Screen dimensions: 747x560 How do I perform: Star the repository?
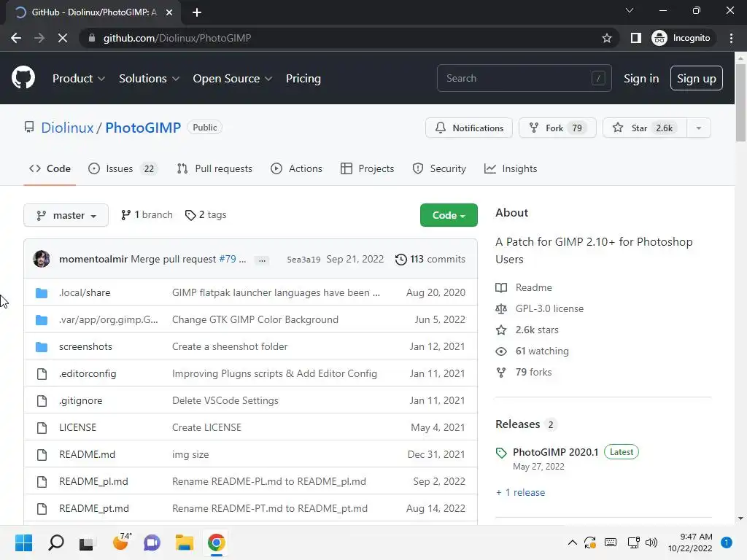pos(645,128)
